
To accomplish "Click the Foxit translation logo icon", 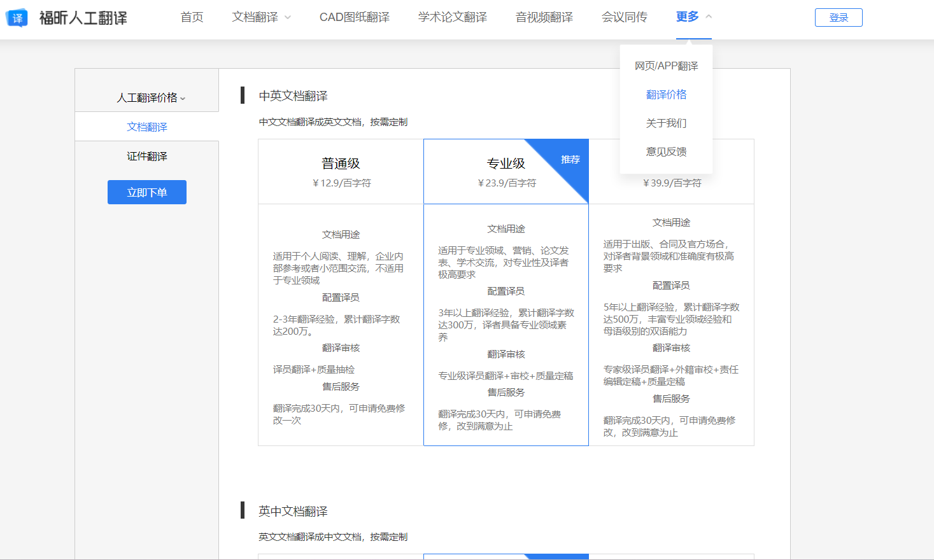I will (17, 18).
